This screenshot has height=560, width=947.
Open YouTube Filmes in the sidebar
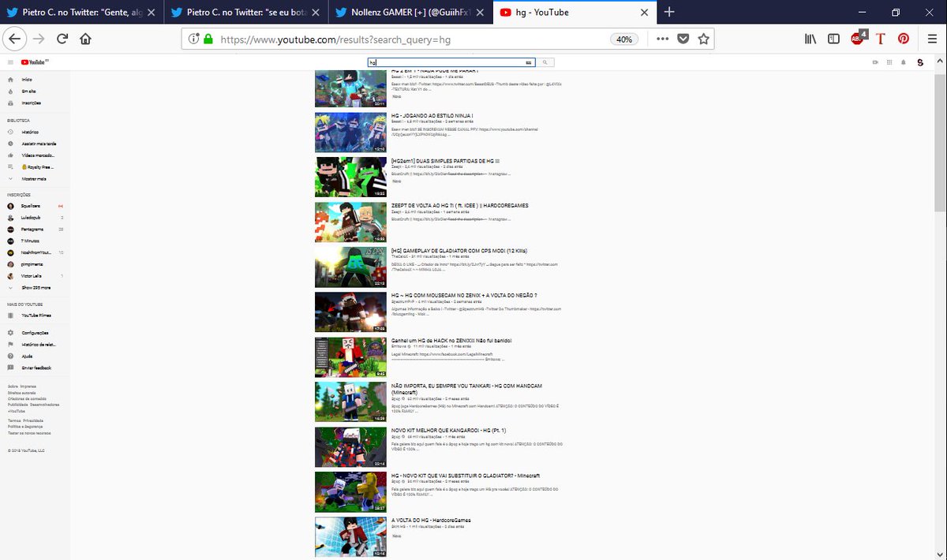[36, 315]
